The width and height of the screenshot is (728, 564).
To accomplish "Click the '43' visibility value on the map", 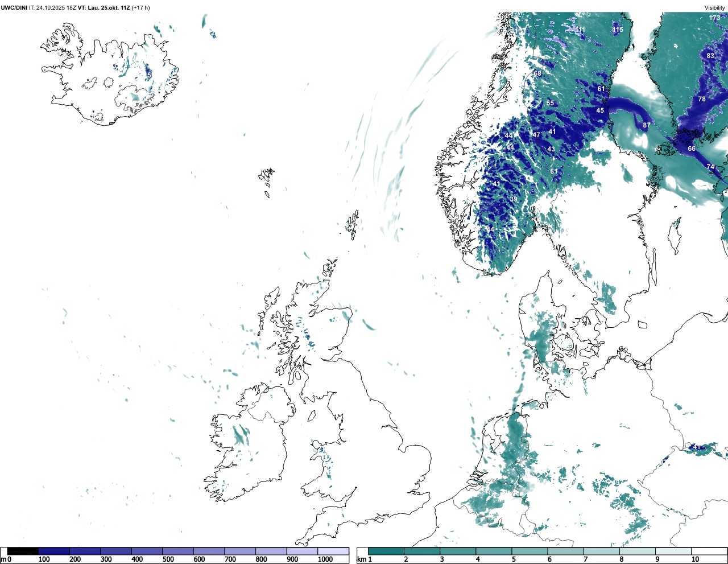I will point(551,149).
